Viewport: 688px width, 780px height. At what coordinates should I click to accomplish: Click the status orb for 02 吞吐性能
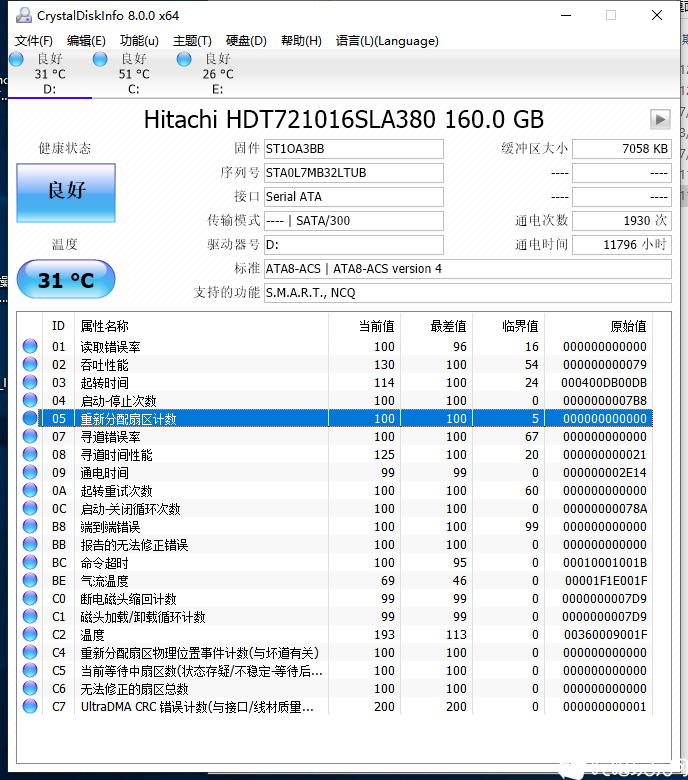pos(30,364)
